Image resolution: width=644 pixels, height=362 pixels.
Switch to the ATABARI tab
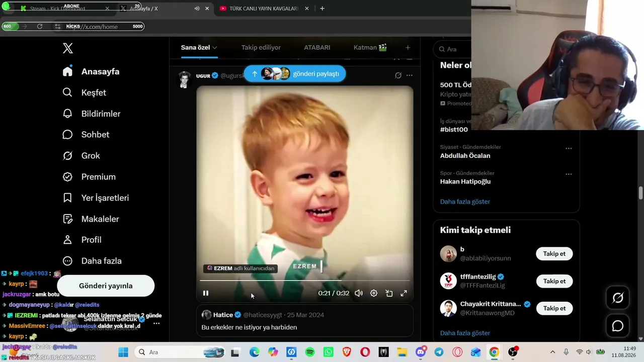click(317, 47)
